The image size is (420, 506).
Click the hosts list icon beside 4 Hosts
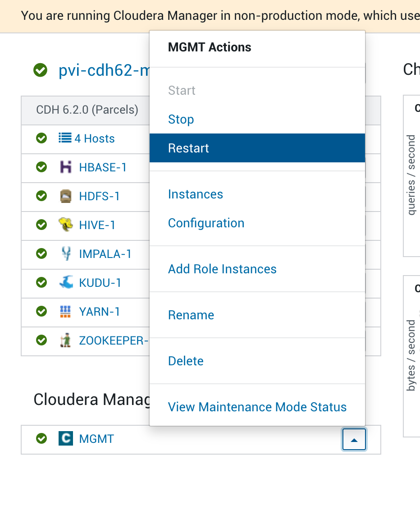pos(64,138)
